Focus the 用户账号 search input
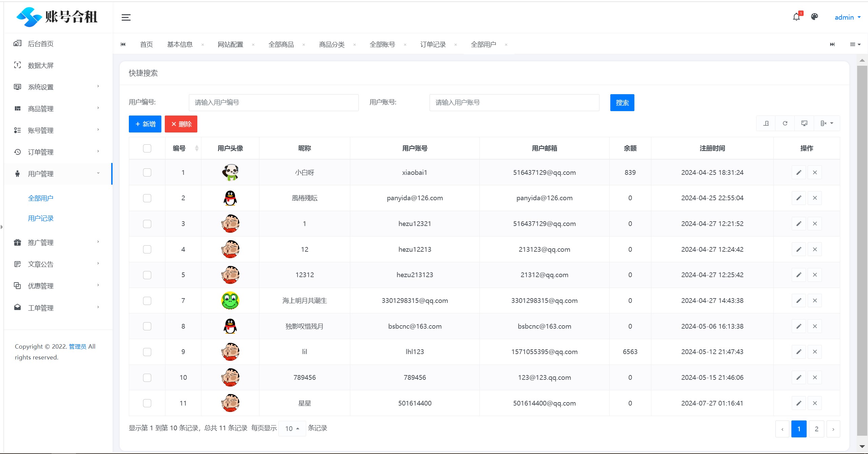The width and height of the screenshot is (868, 454). click(514, 103)
